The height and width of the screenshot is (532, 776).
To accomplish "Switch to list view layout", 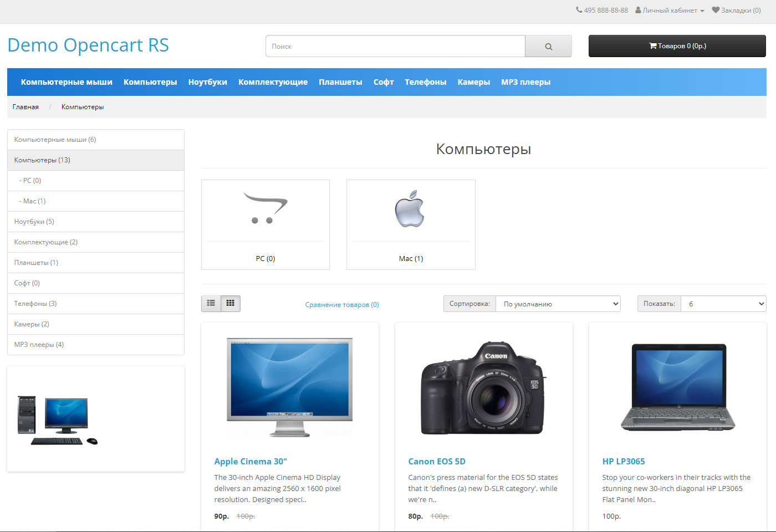I will click(211, 303).
